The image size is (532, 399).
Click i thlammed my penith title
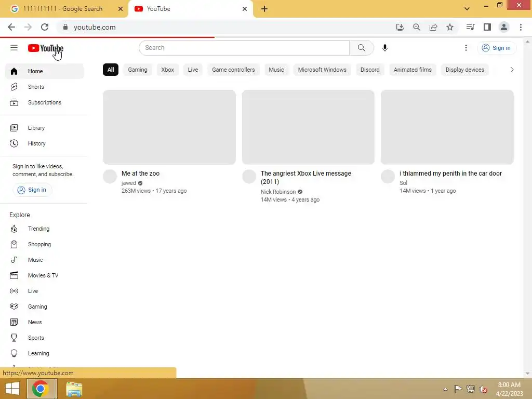[450, 174]
